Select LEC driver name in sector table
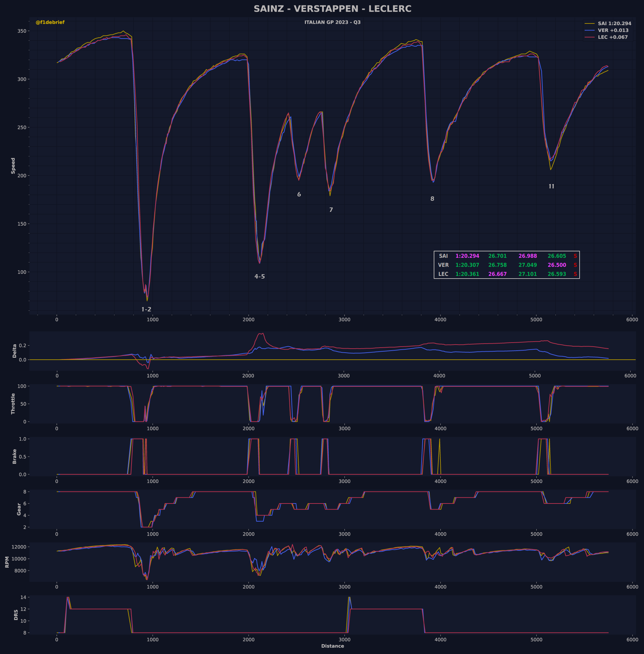The width and height of the screenshot is (644, 654). click(443, 274)
